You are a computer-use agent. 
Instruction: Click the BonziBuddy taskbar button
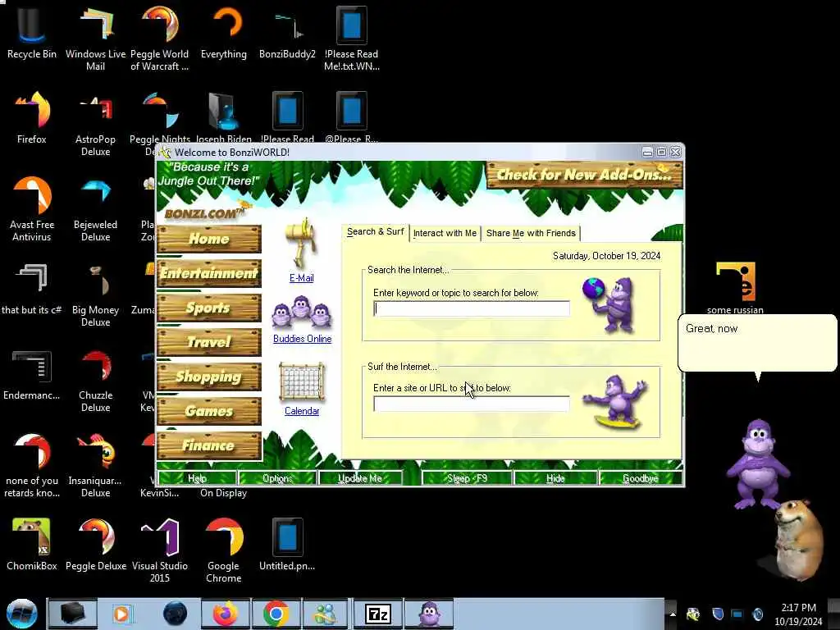[x=428, y=614]
